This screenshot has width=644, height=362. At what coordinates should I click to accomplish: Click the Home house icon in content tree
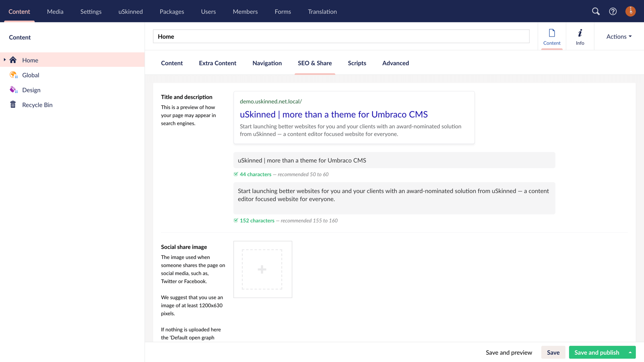tap(13, 60)
